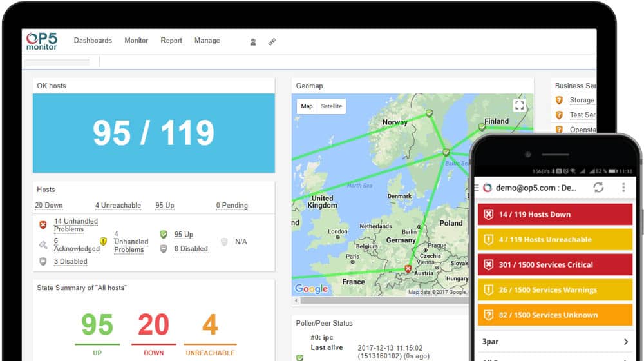Viewport: 644px width, 361px height.
Task: Click the #0: ipc poller entry
Action: pos(322,337)
